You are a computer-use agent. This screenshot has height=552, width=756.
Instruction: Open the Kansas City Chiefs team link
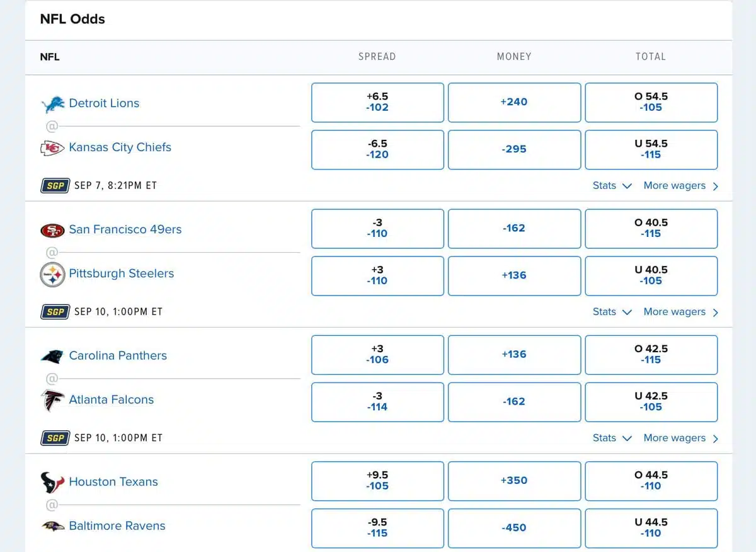click(x=120, y=147)
